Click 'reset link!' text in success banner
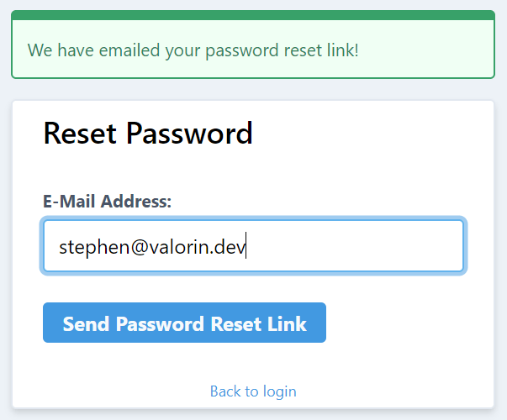This screenshot has height=420, width=507. [321, 50]
